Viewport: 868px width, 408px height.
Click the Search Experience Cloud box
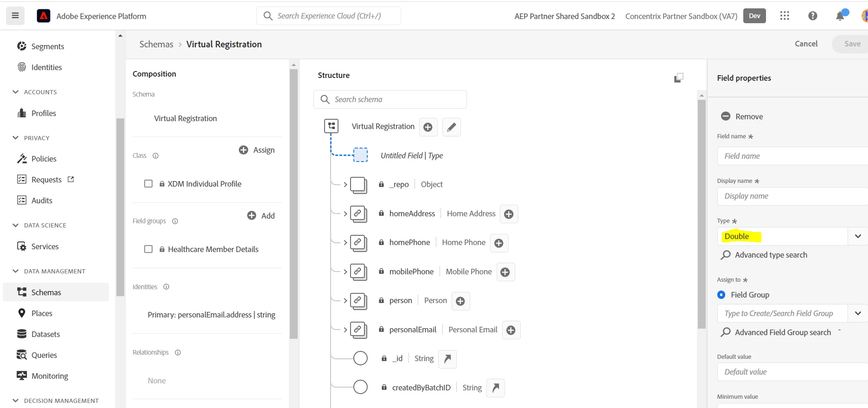pyautogui.click(x=329, y=16)
